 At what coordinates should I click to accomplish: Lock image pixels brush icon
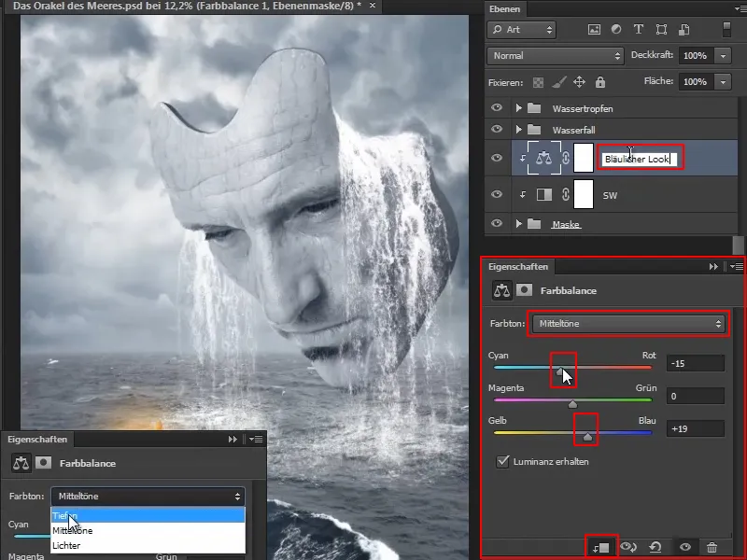558,82
